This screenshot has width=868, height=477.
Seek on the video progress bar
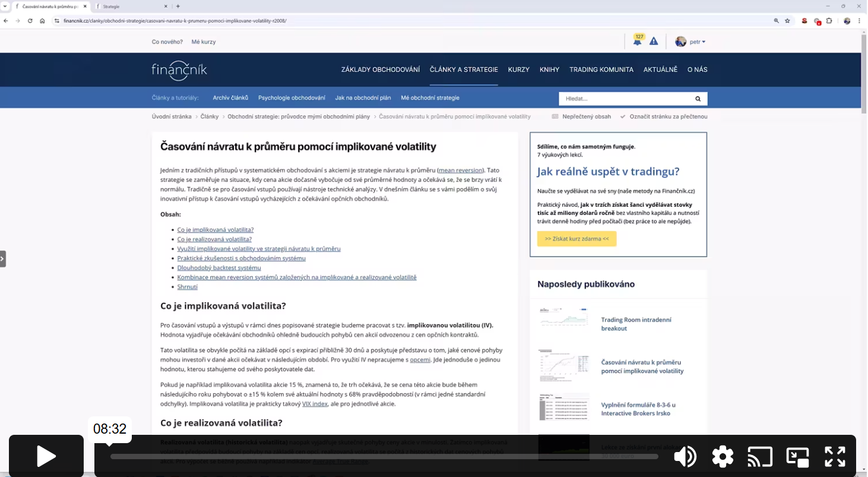(384, 456)
